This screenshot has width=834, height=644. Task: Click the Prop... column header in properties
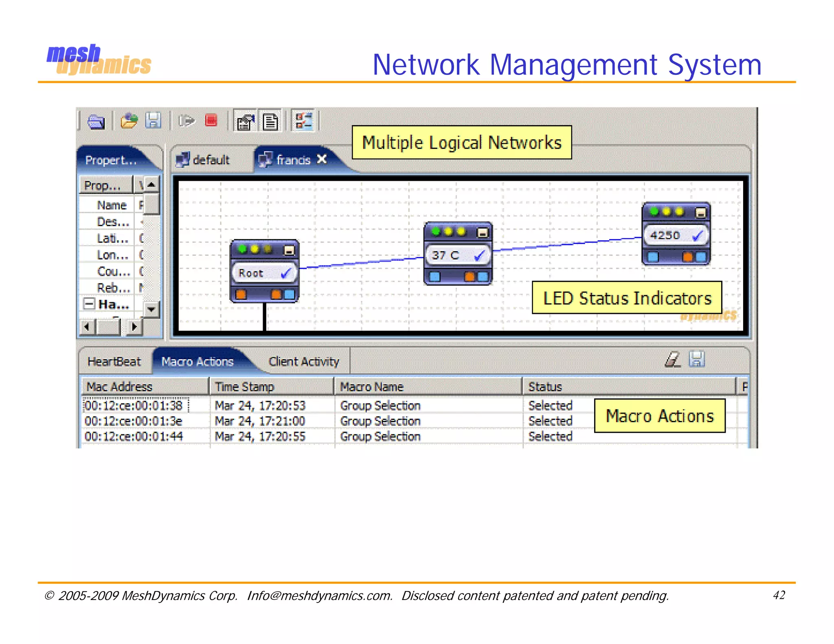click(x=106, y=185)
